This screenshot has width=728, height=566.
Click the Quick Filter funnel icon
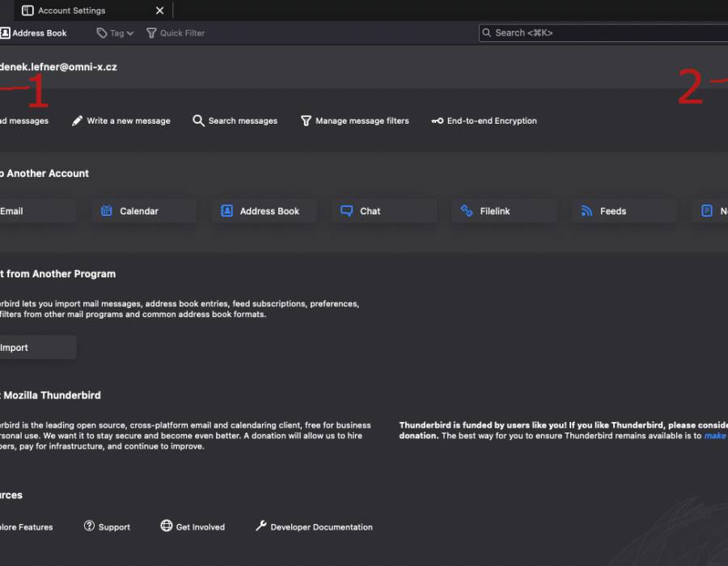pos(151,33)
